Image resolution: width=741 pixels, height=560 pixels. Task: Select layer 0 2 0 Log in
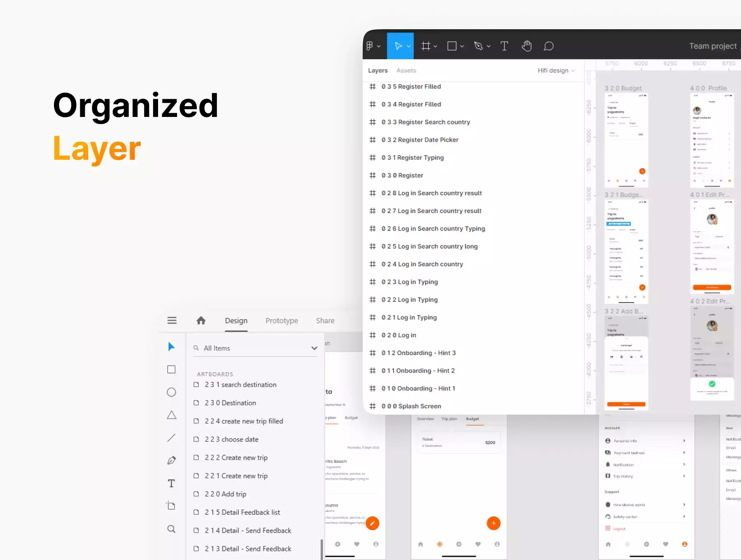(x=473, y=335)
